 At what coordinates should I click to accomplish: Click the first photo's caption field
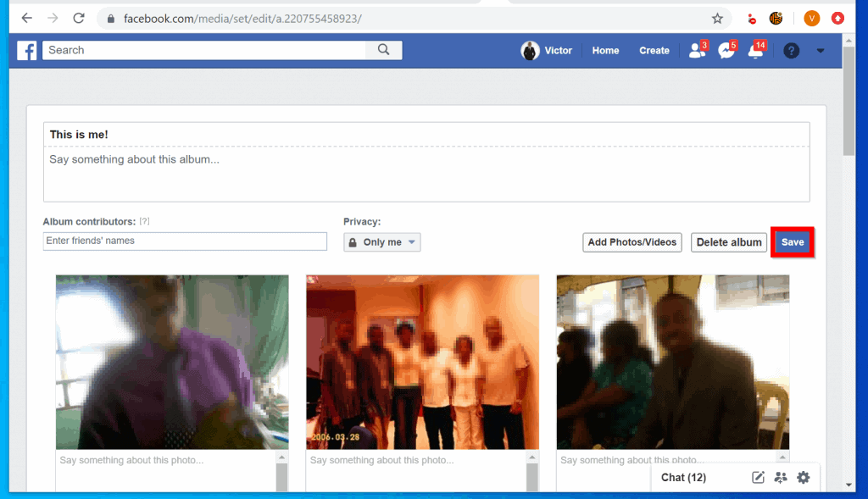coord(166,471)
